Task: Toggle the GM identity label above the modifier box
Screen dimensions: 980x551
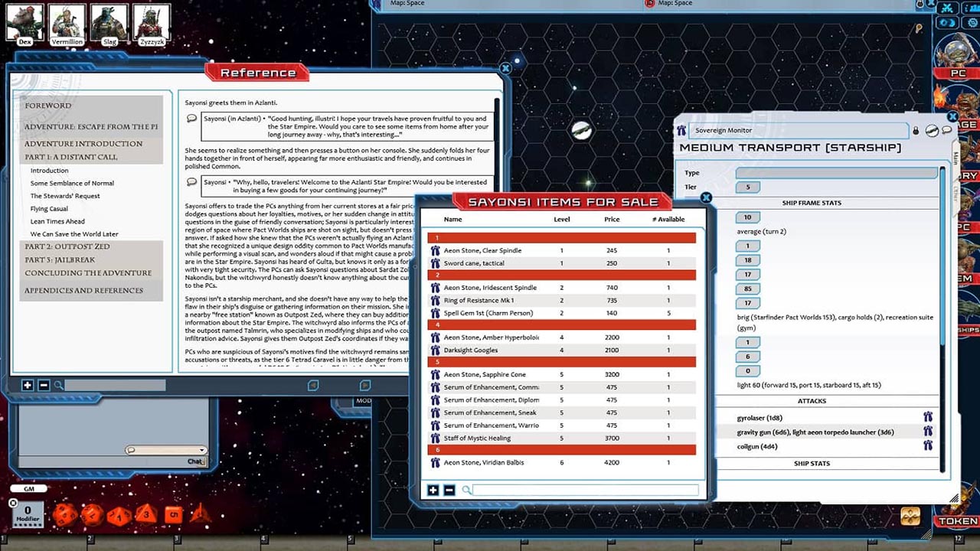Action: [28, 489]
